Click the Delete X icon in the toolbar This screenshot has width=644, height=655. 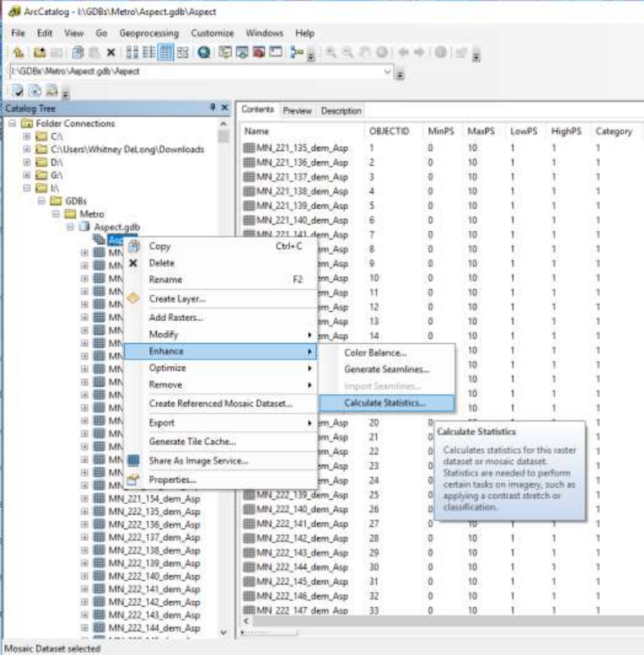[111, 52]
